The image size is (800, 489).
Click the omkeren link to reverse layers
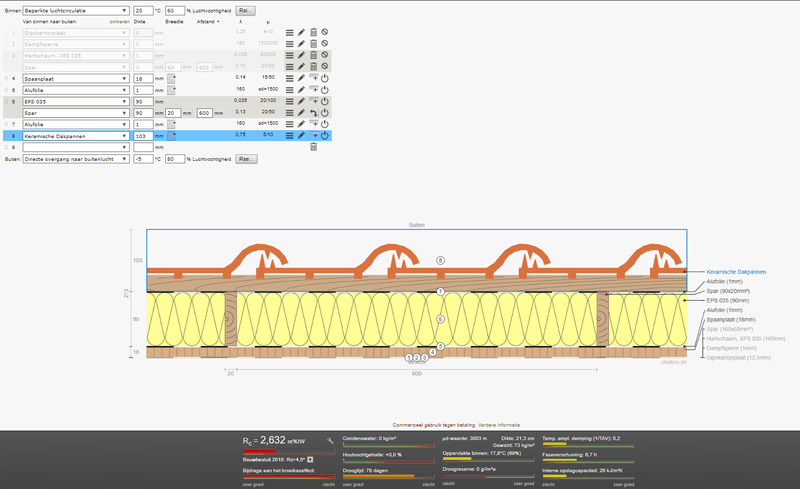point(119,21)
